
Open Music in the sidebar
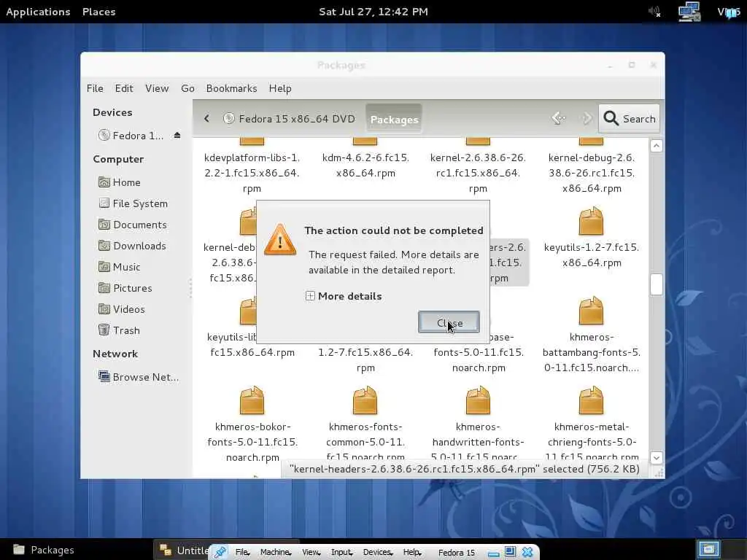point(119,267)
